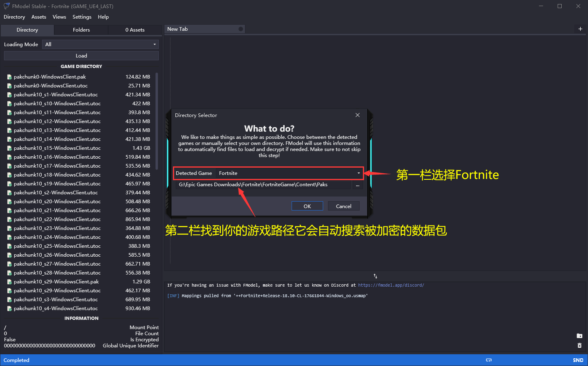Click file icon of pakchunk10_s12-WindowsClient.utoc
Viewport: 588px width, 366px height.
click(x=9, y=121)
